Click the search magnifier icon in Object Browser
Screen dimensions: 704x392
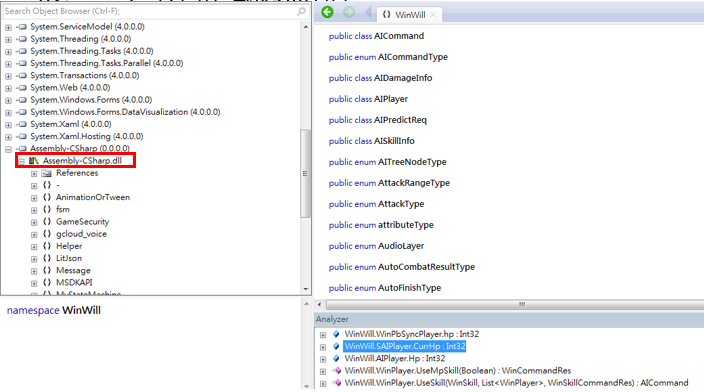(x=302, y=11)
